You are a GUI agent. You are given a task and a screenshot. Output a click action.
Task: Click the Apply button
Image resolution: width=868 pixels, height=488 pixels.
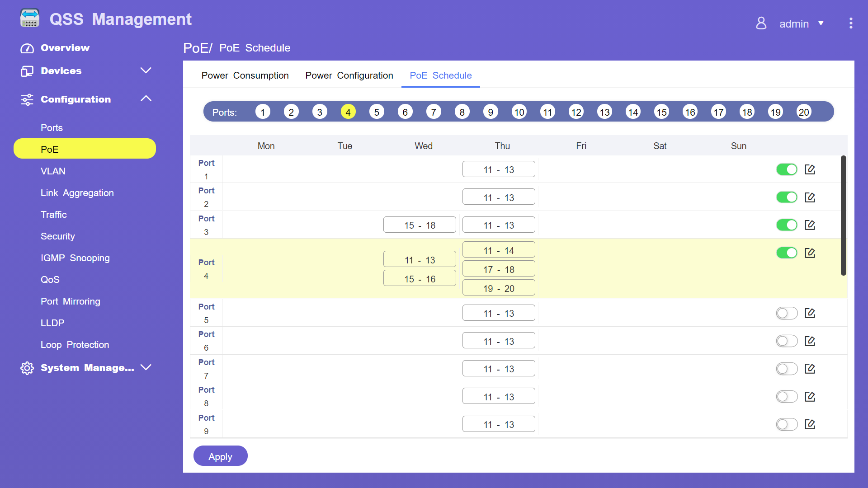point(221,456)
